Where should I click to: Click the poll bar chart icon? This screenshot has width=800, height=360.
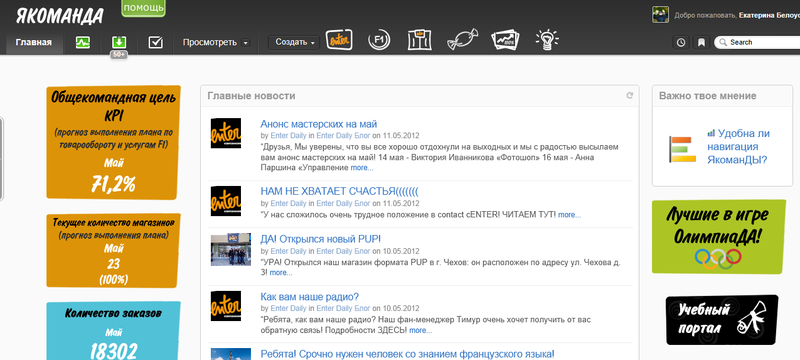(x=683, y=149)
